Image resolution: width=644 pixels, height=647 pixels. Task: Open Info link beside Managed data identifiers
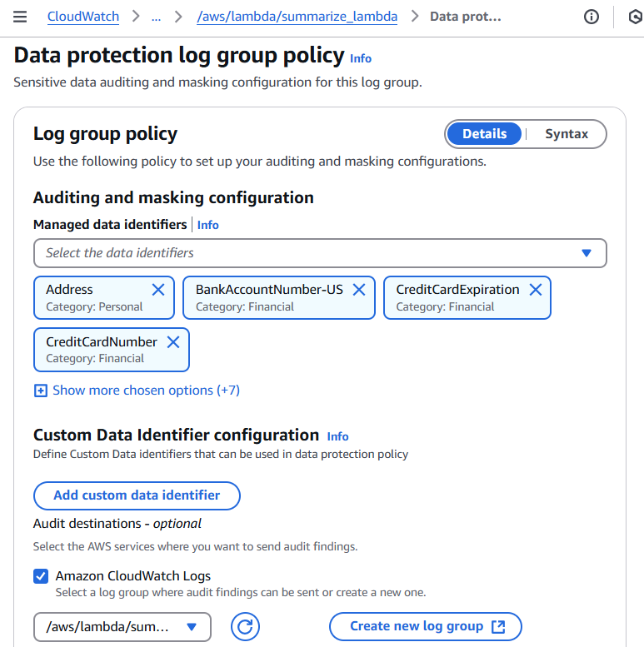point(208,225)
